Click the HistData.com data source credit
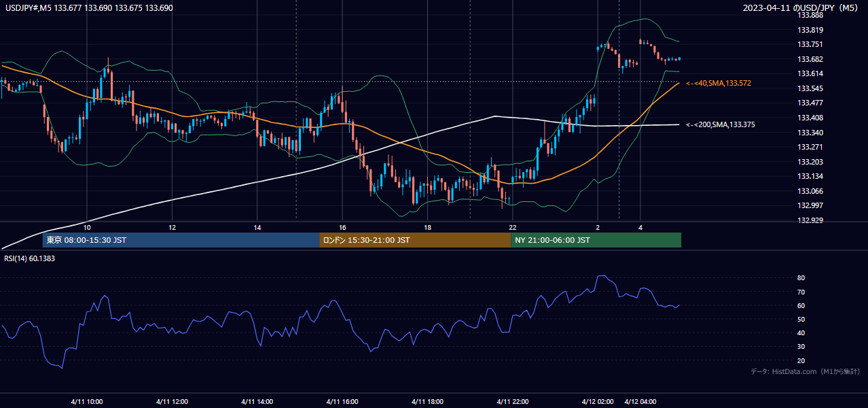Image resolution: width=868 pixels, height=408 pixels. tap(806, 371)
